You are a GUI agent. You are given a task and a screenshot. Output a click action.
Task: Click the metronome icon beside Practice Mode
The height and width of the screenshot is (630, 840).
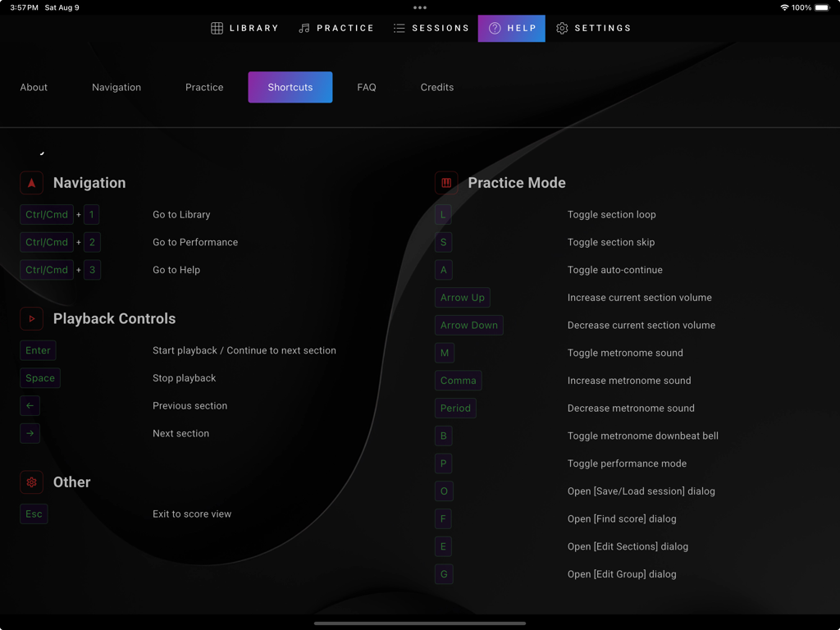click(x=445, y=182)
